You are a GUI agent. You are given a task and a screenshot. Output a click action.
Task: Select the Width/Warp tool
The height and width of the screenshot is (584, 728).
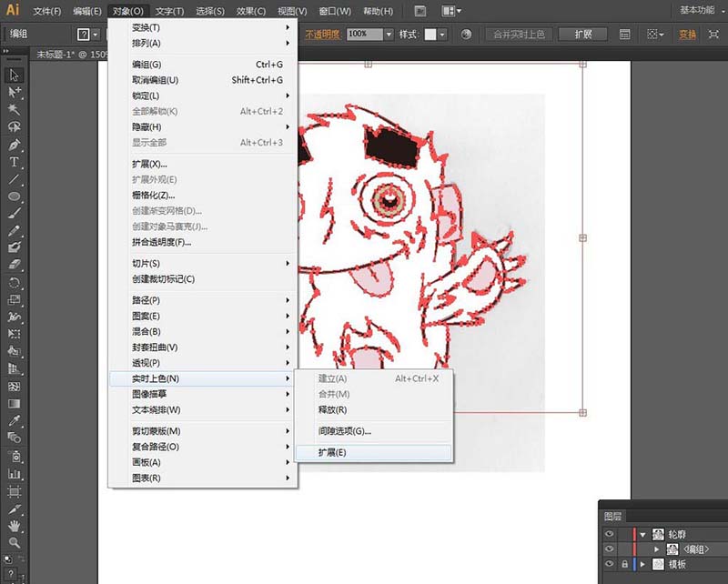tap(14, 317)
